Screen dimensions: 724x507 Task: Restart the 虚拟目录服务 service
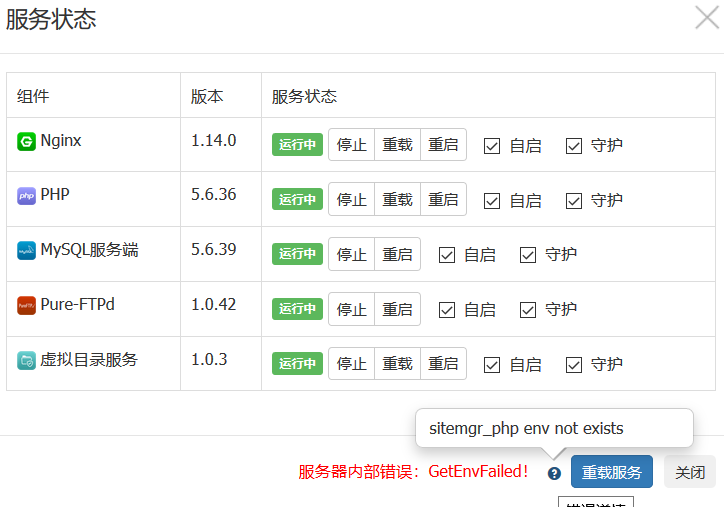click(443, 364)
